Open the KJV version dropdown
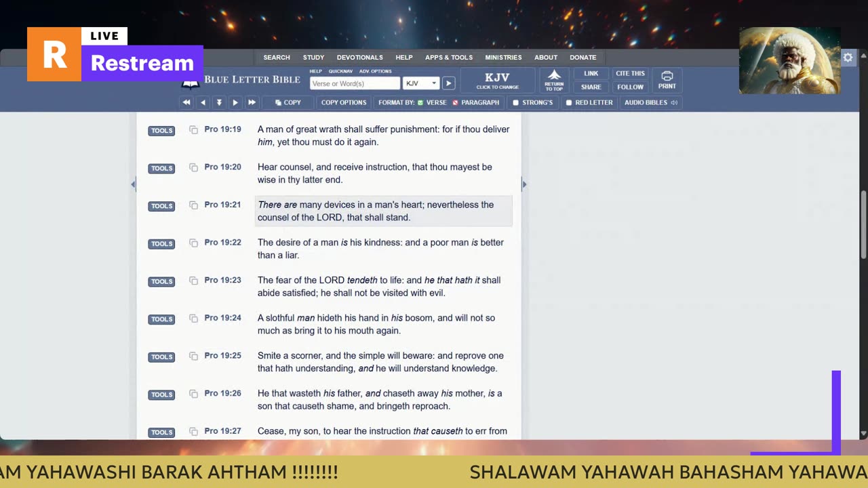The width and height of the screenshot is (868, 488). click(x=421, y=83)
